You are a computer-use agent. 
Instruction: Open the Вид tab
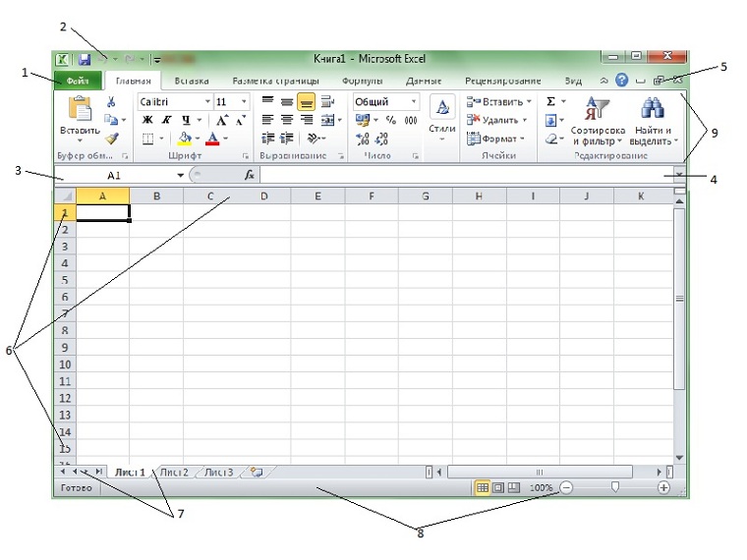(573, 81)
